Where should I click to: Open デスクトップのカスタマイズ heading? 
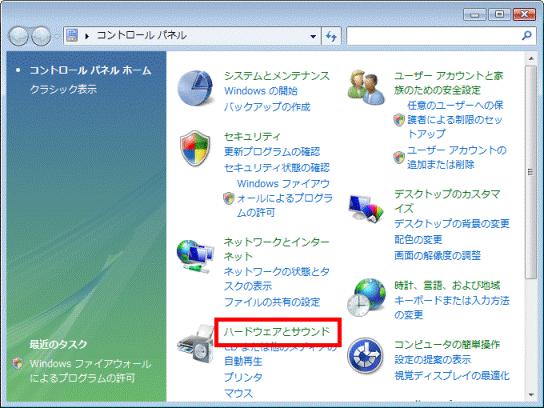coord(447,201)
